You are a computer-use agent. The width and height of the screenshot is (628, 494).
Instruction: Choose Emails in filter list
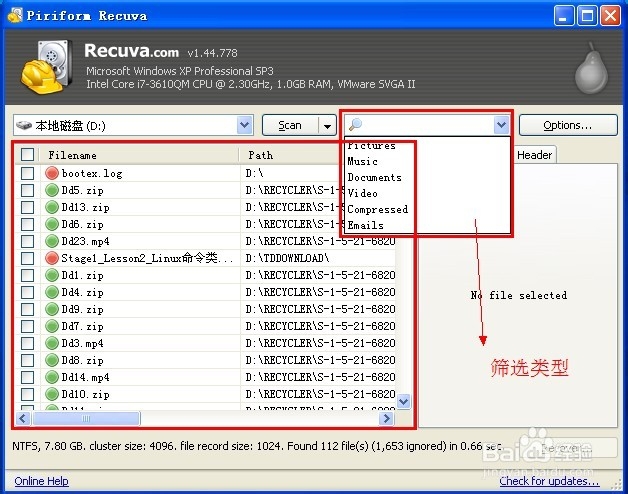pos(365,226)
